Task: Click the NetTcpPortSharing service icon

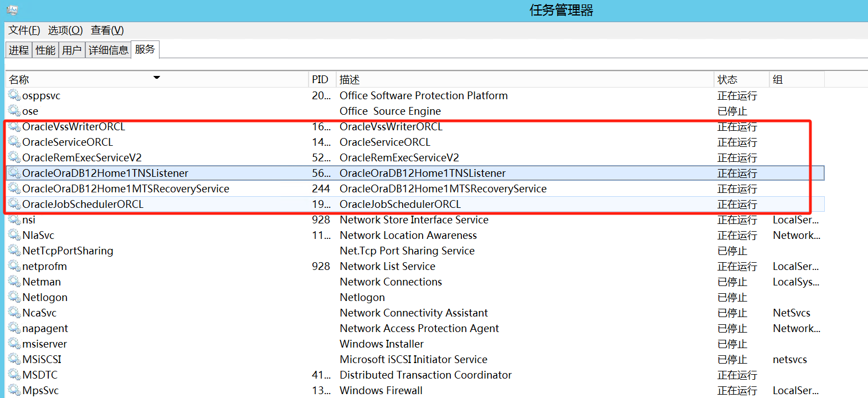Action: coord(14,251)
